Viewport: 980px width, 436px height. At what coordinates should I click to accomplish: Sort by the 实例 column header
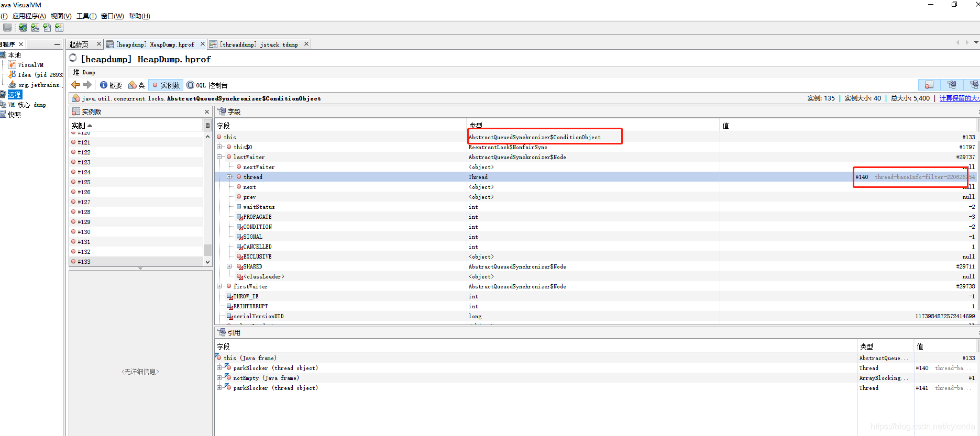coord(136,126)
